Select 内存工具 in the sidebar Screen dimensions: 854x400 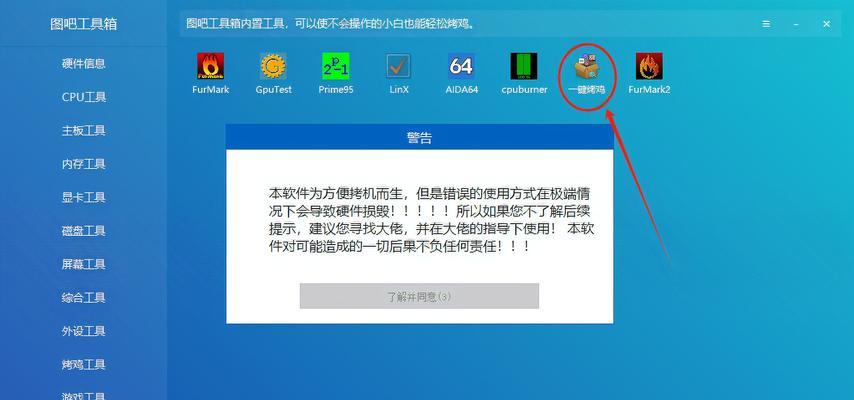point(83,164)
